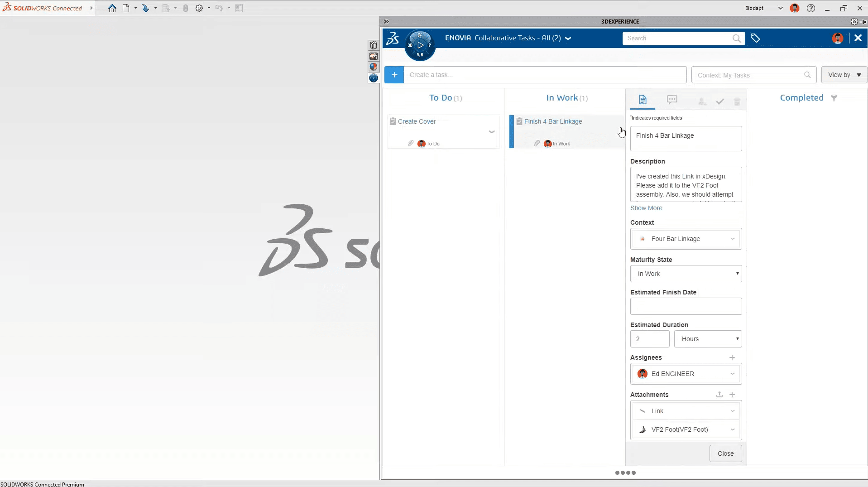Image resolution: width=868 pixels, height=487 pixels.
Task: Open the Biodapt dropdown
Action: tap(780, 8)
